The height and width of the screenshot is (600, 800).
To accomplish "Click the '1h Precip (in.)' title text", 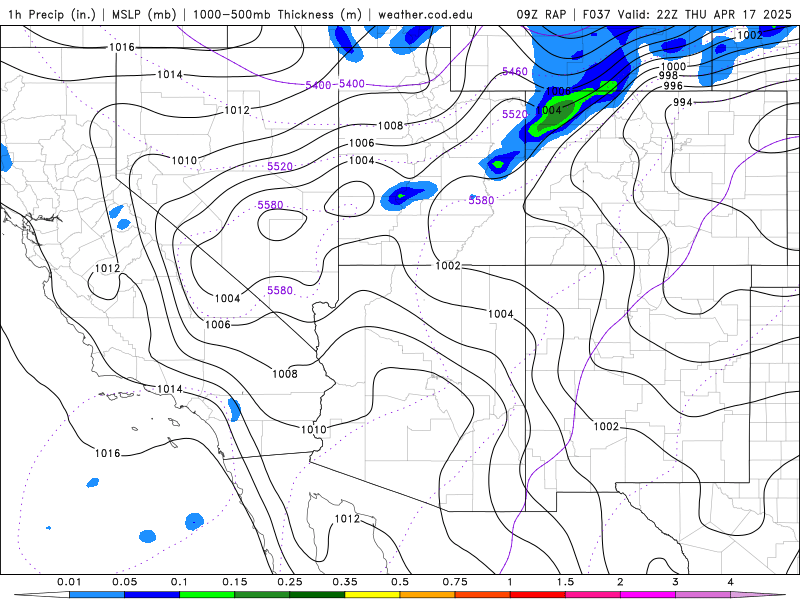I will (x=52, y=14).
